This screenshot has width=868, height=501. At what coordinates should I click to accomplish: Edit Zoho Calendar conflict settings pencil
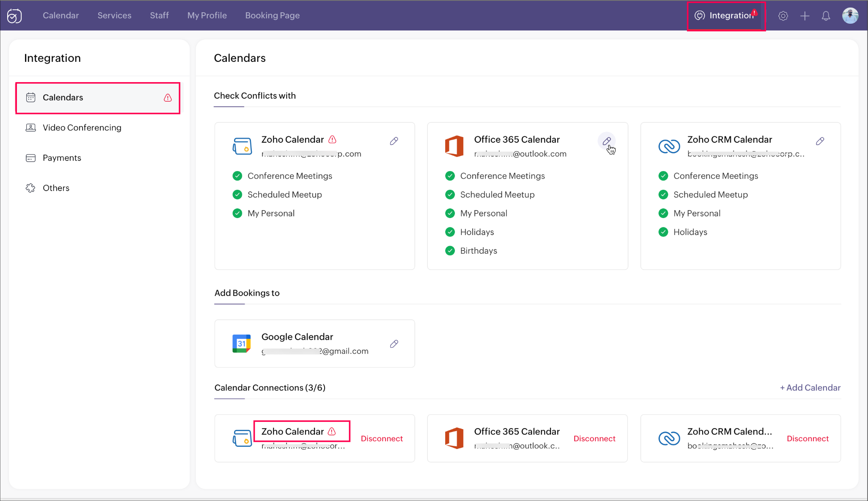394,141
